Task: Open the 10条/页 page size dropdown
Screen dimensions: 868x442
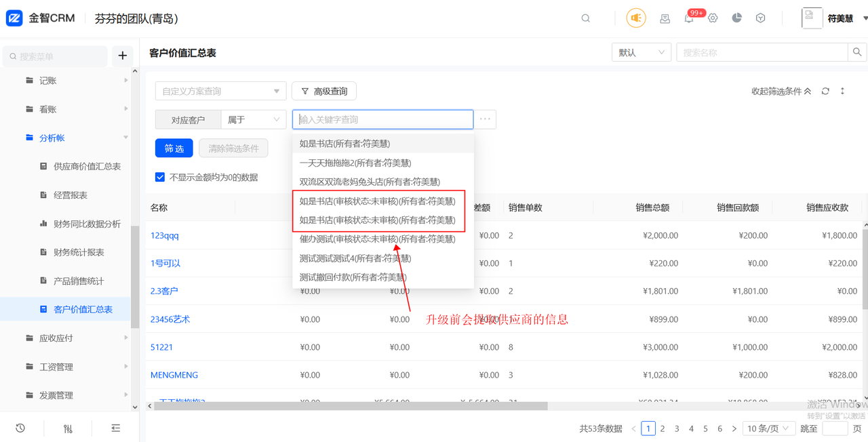Action: tap(769, 428)
